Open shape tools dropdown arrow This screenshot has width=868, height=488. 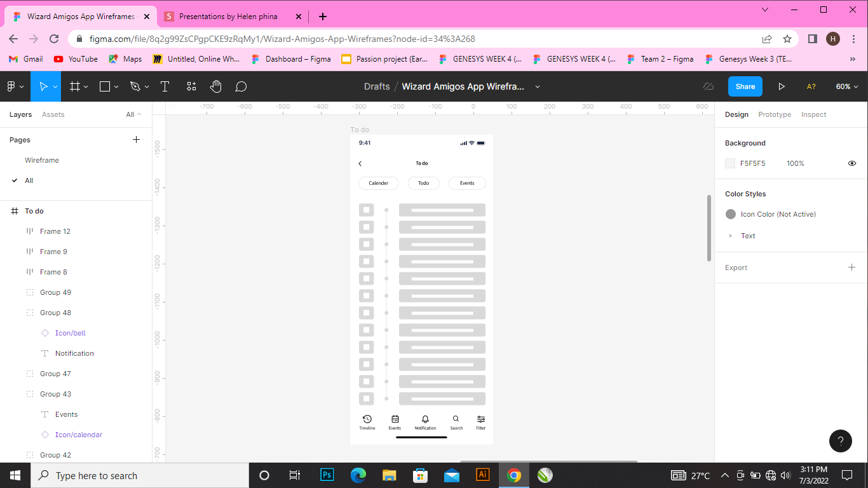coord(116,86)
